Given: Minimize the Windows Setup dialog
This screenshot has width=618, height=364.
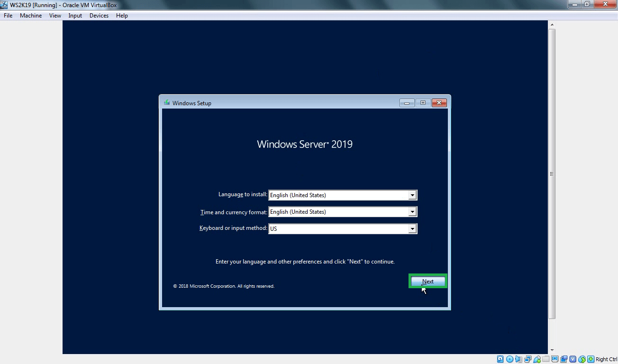Looking at the screenshot, I should (407, 103).
